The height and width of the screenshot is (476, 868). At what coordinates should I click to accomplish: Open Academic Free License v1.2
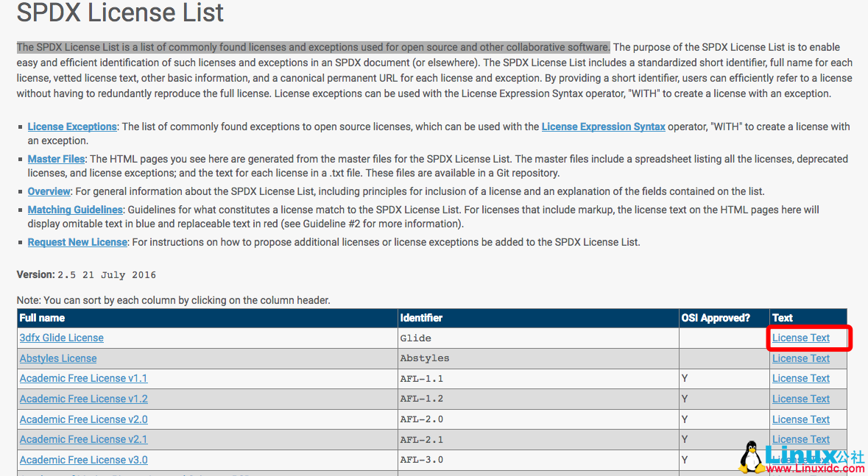coord(83,399)
